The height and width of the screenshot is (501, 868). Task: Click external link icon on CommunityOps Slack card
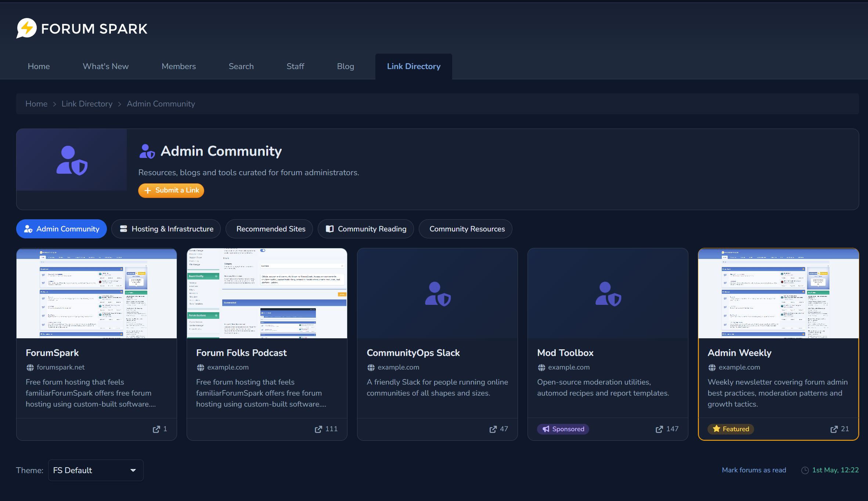(x=493, y=429)
